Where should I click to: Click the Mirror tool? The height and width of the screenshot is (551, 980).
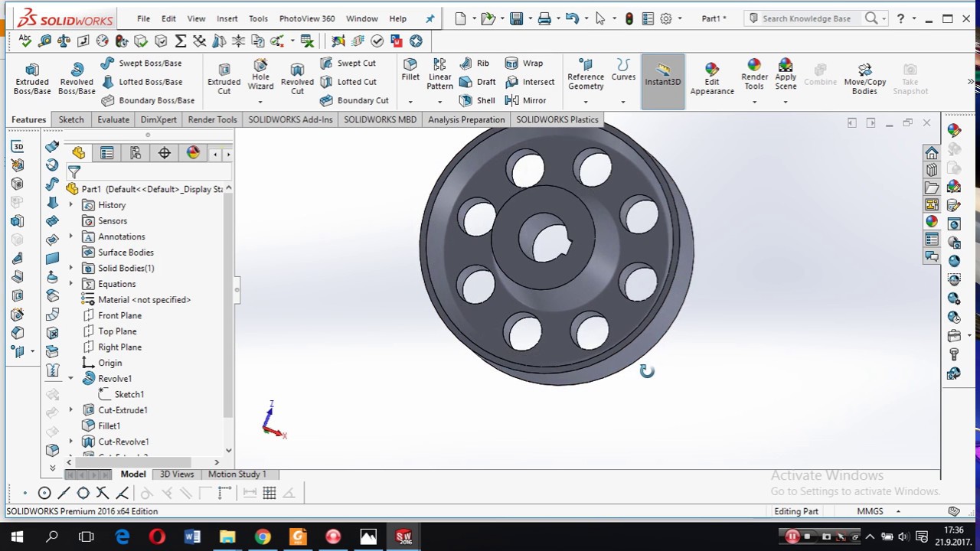point(526,100)
